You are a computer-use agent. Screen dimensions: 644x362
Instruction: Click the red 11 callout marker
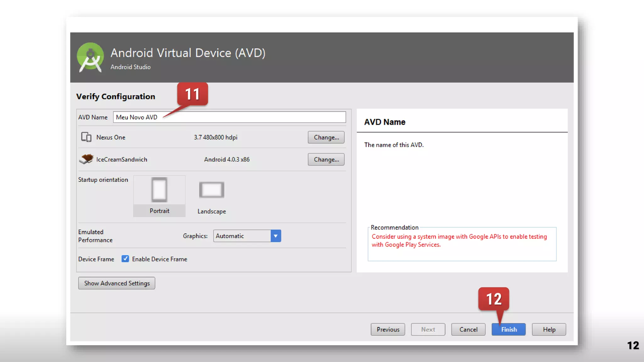point(192,94)
